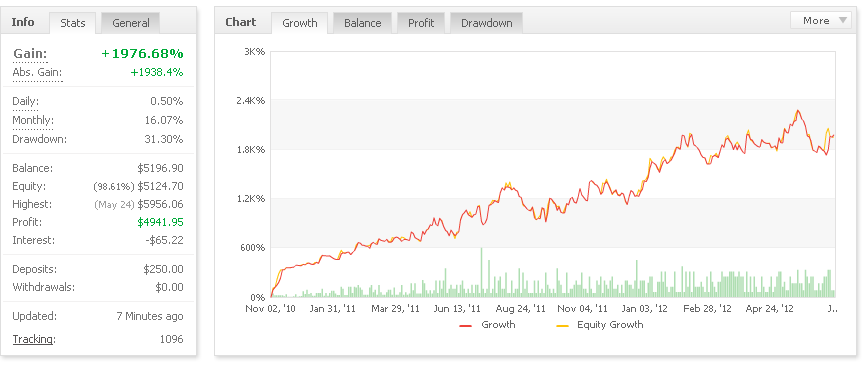This screenshot has height=372, width=863.
Task: Click the Equity Growth legend text
Action: point(610,325)
